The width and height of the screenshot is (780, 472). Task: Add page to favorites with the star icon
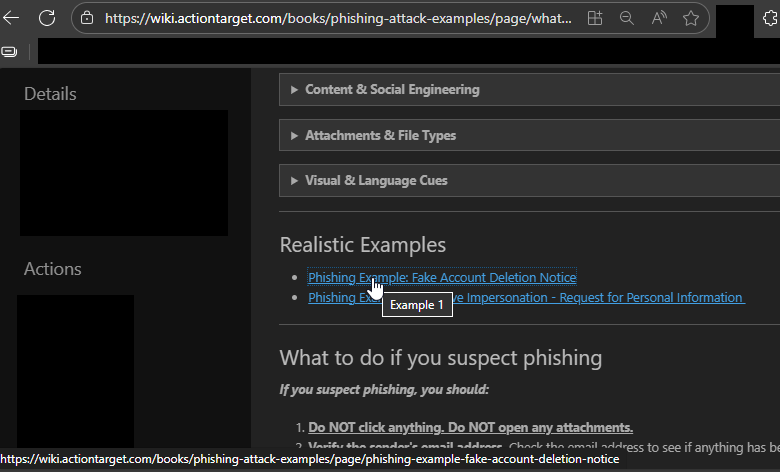[691, 18]
